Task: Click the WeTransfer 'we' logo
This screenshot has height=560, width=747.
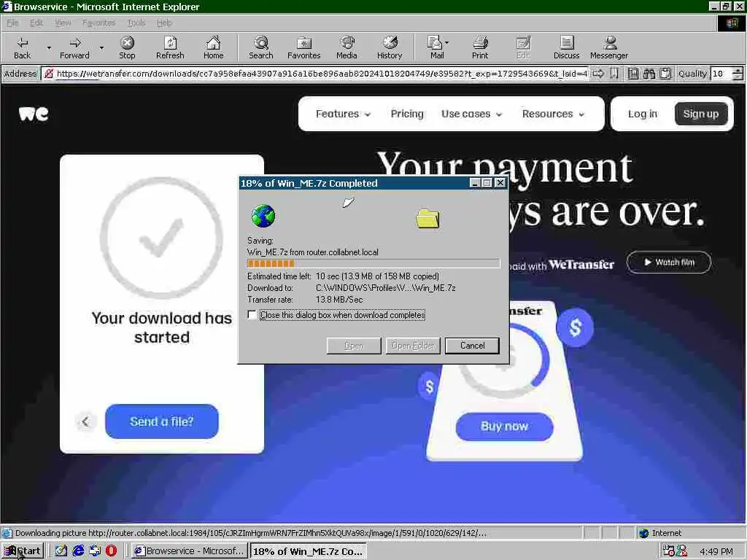Action: [x=34, y=114]
